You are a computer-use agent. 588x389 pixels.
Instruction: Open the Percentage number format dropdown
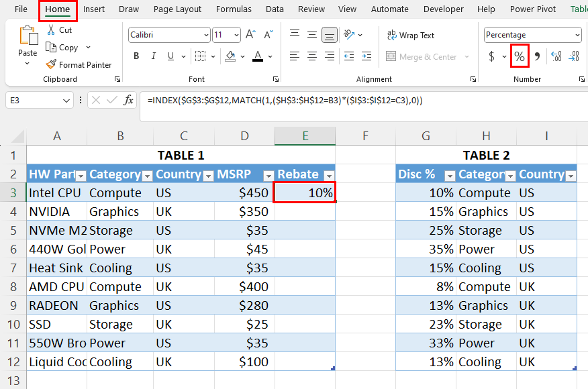coord(577,36)
